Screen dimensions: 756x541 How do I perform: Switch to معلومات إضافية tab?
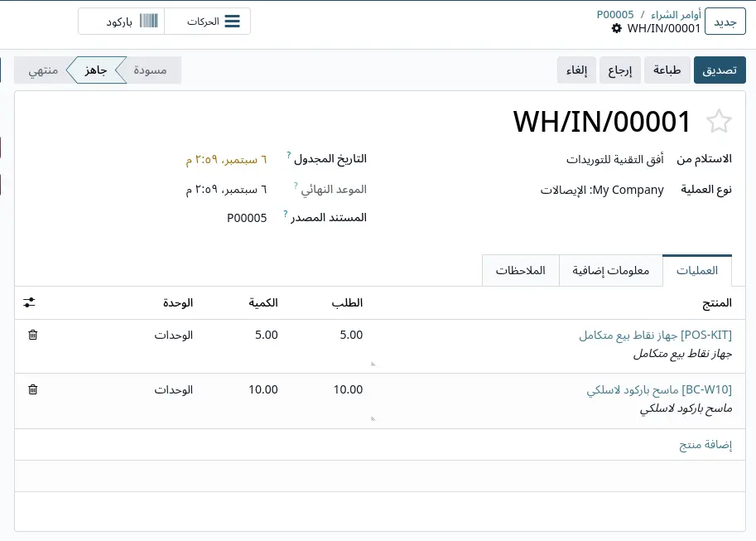point(611,271)
